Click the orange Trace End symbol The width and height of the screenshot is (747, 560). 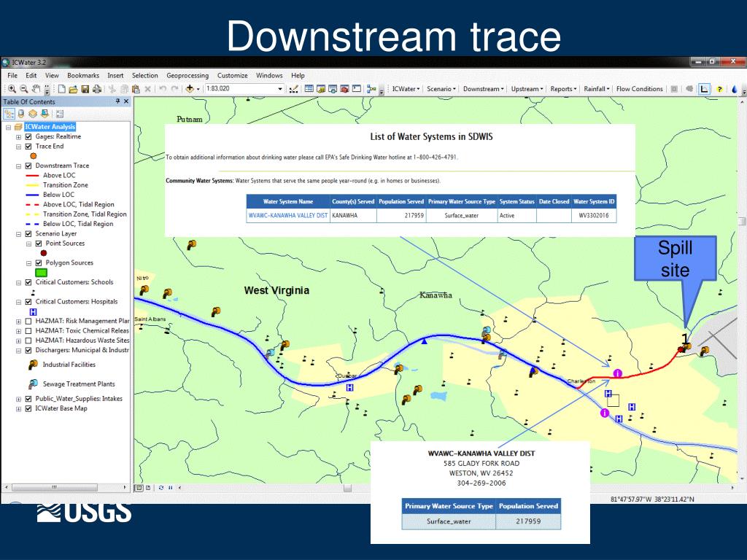pyautogui.click(x=34, y=156)
